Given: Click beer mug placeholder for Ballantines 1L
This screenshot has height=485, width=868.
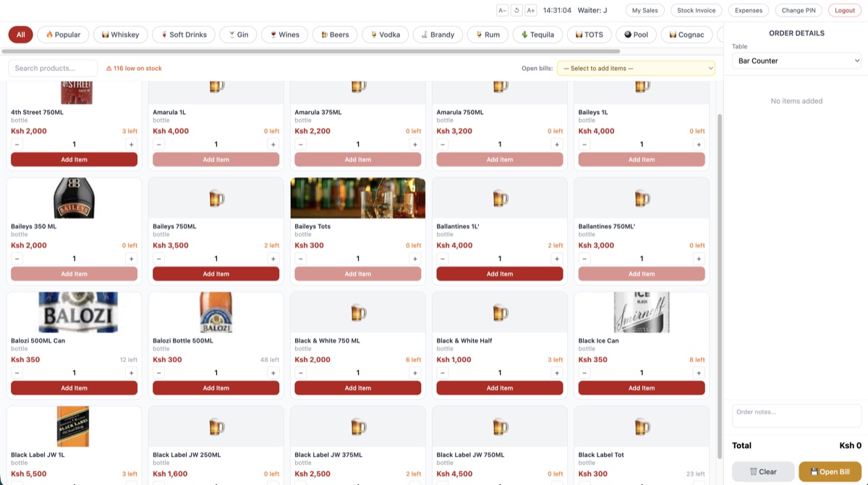Looking at the screenshot, I should (500, 198).
